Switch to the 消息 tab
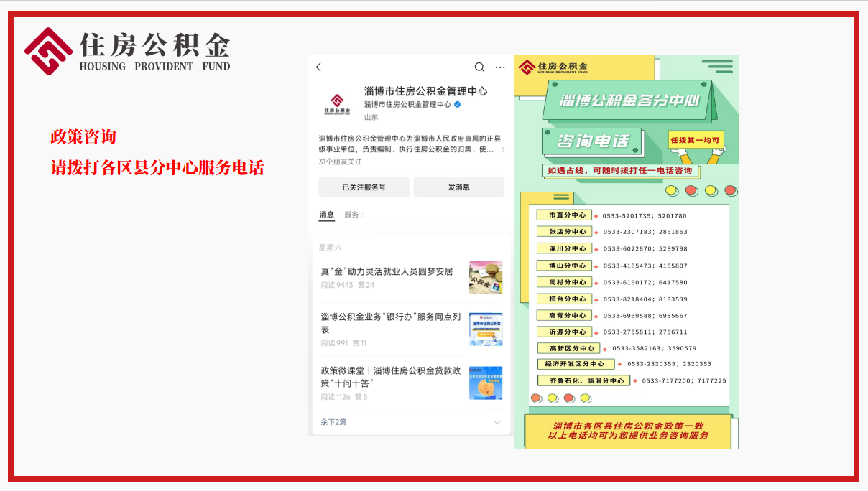This screenshot has width=868, height=491. [327, 215]
